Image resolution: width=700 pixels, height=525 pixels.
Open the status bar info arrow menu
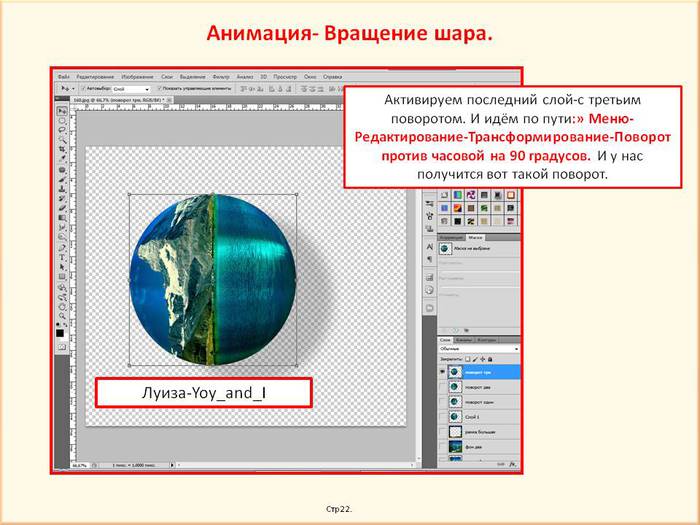click(x=172, y=465)
